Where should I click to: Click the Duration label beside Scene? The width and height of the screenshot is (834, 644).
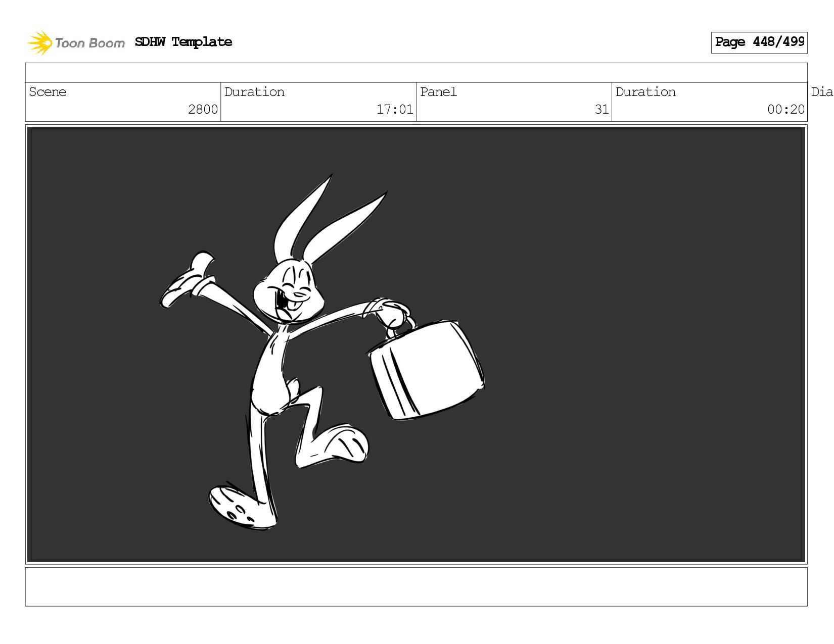254,92
